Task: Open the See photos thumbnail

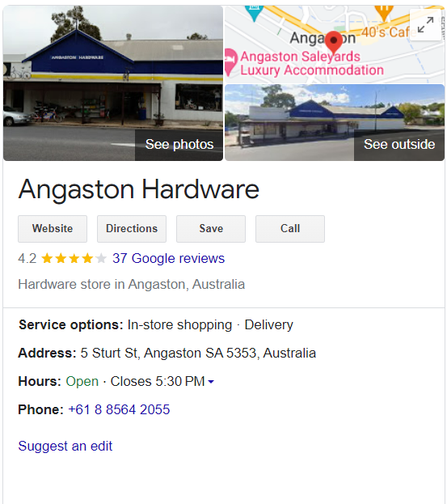Action: 113,83
